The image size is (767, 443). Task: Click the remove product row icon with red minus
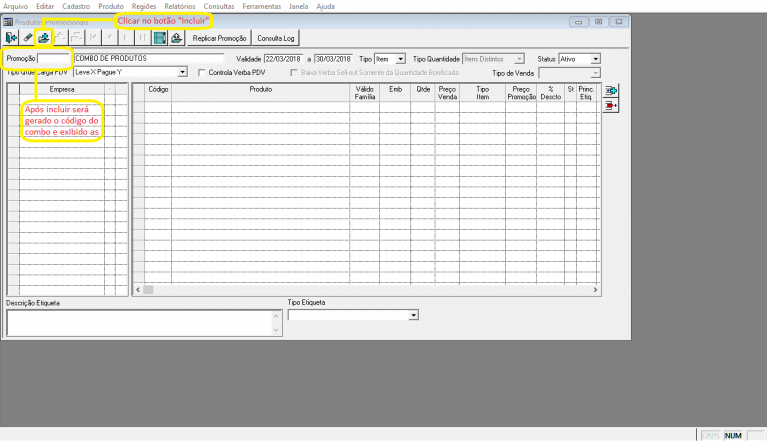(610, 105)
